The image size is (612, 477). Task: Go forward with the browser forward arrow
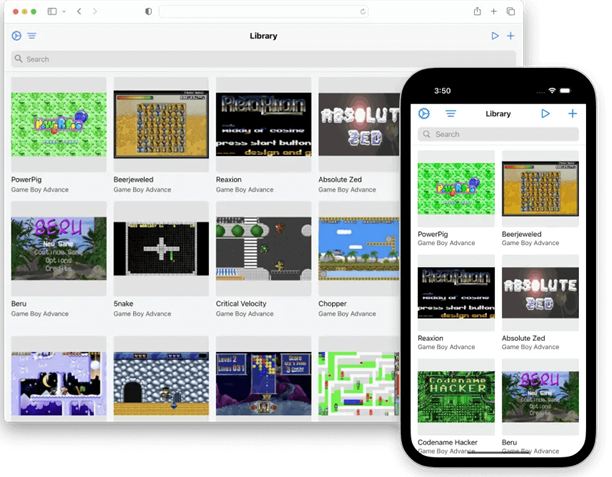point(95,11)
